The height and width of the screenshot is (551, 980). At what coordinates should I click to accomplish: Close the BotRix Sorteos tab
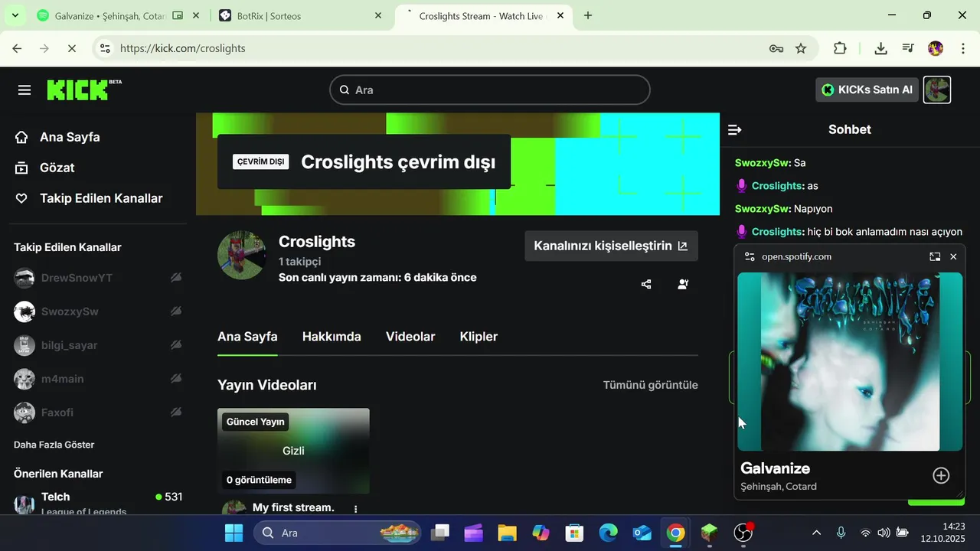[x=377, y=15]
